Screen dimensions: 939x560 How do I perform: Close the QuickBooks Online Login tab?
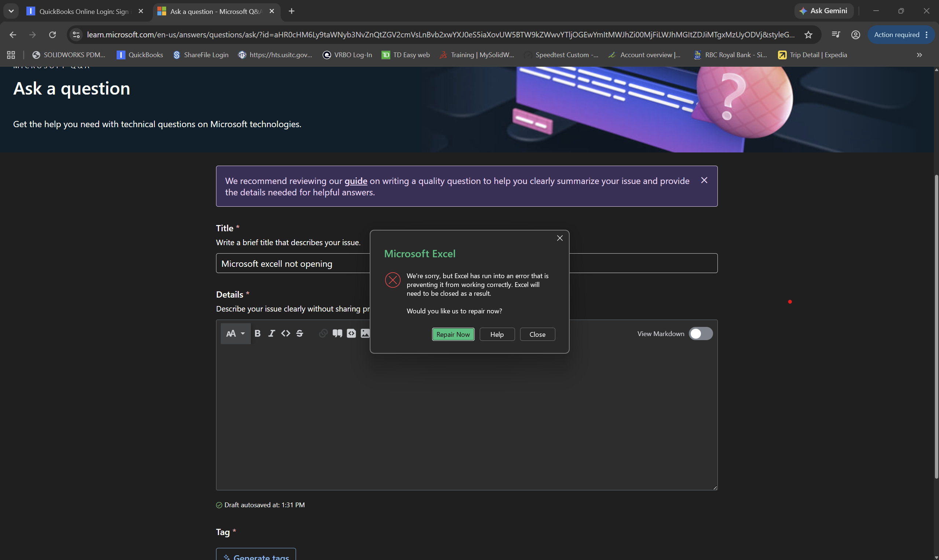[141, 11]
